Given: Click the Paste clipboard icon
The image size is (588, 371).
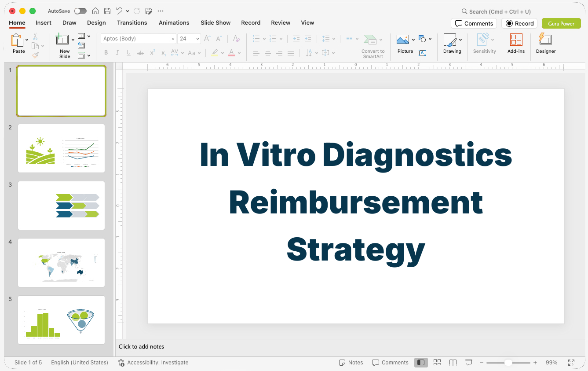Looking at the screenshot, I should point(17,40).
